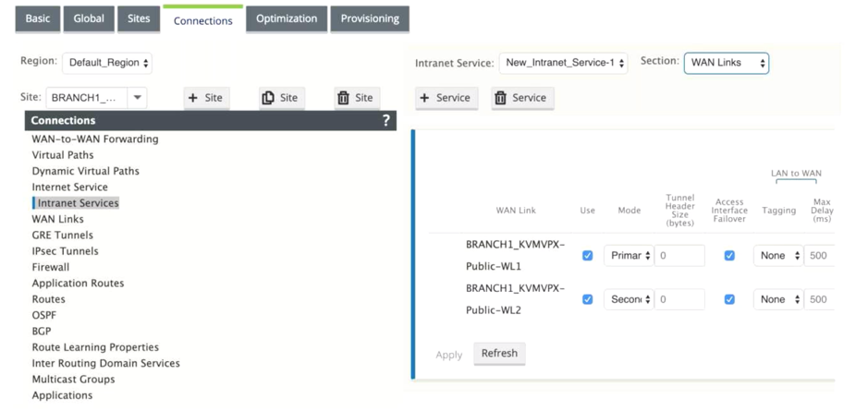868x411 pixels.
Task: Click the clone Site button
Action: [x=281, y=98]
